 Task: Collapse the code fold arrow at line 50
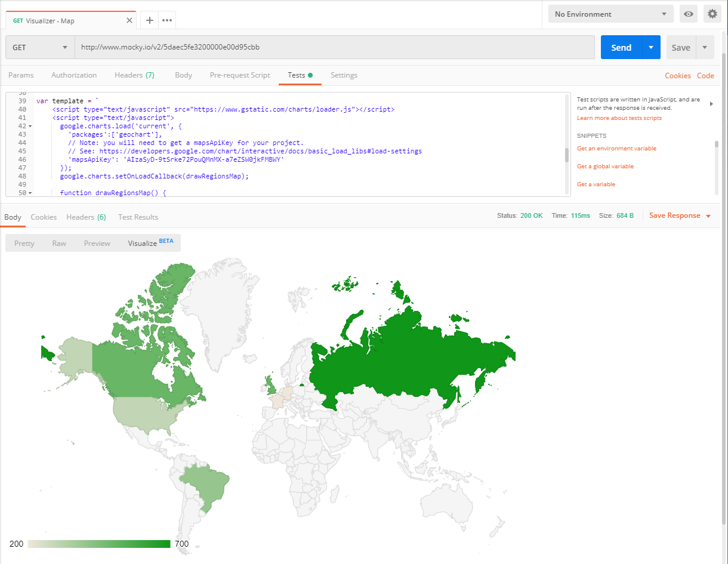click(30, 193)
